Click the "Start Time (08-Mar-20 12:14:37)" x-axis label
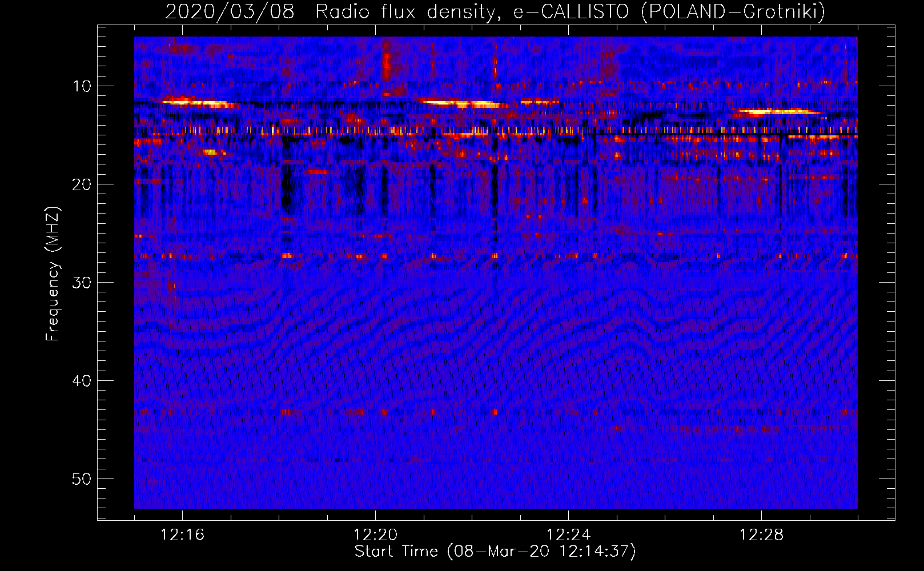Screen dimensions: 924x571 495,552
